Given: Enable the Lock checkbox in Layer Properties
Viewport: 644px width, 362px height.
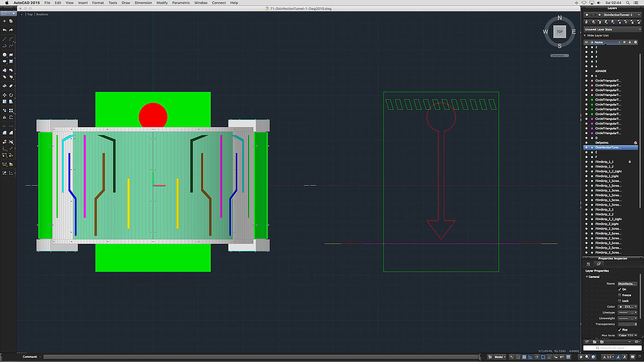Looking at the screenshot, I should tap(620, 301).
